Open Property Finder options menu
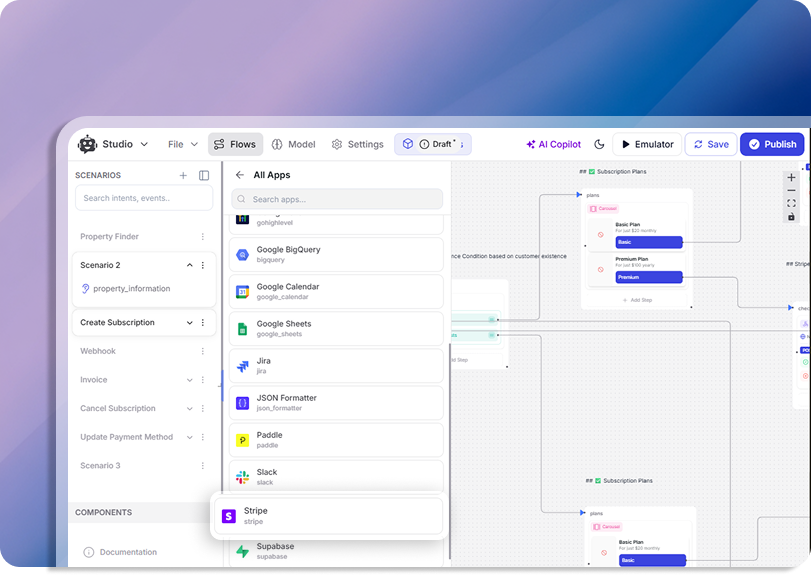The width and height of the screenshot is (811, 575). coord(203,236)
